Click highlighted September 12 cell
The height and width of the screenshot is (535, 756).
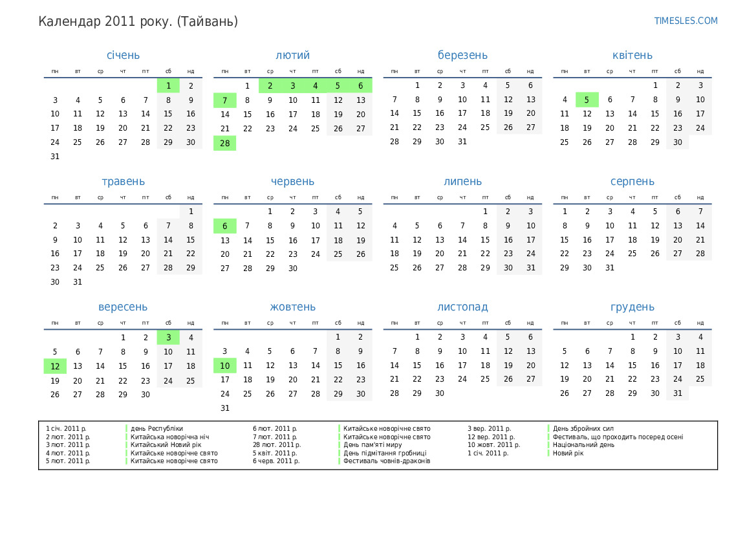click(x=55, y=366)
